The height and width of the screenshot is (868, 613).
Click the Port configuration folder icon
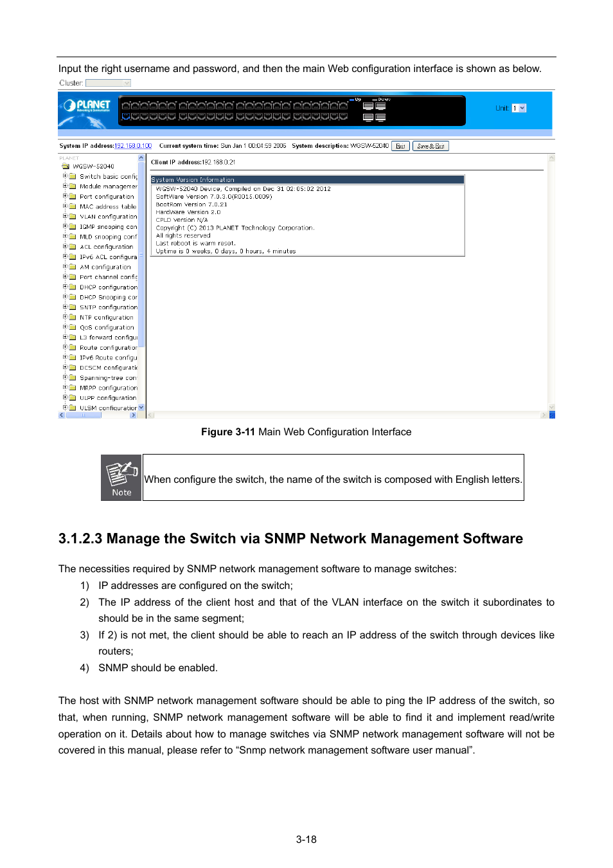pos(73,196)
